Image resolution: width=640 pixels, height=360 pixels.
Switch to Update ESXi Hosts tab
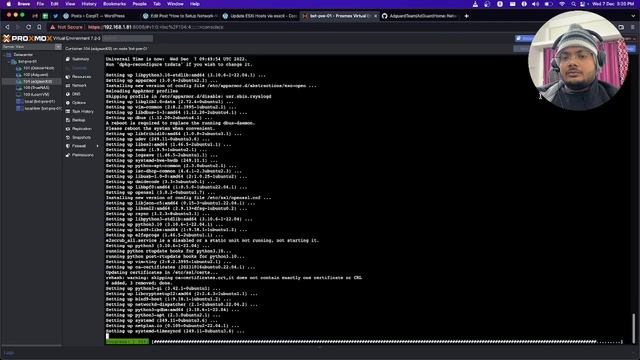tap(261, 16)
